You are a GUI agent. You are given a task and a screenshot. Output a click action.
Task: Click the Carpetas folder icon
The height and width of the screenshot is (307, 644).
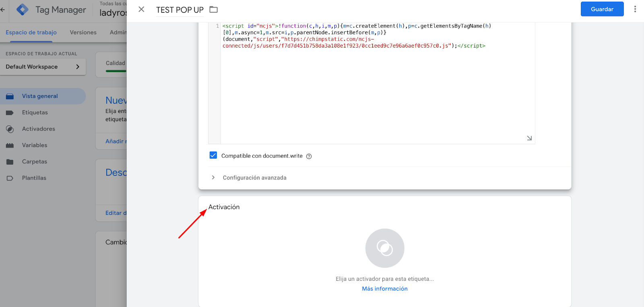[10, 162]
